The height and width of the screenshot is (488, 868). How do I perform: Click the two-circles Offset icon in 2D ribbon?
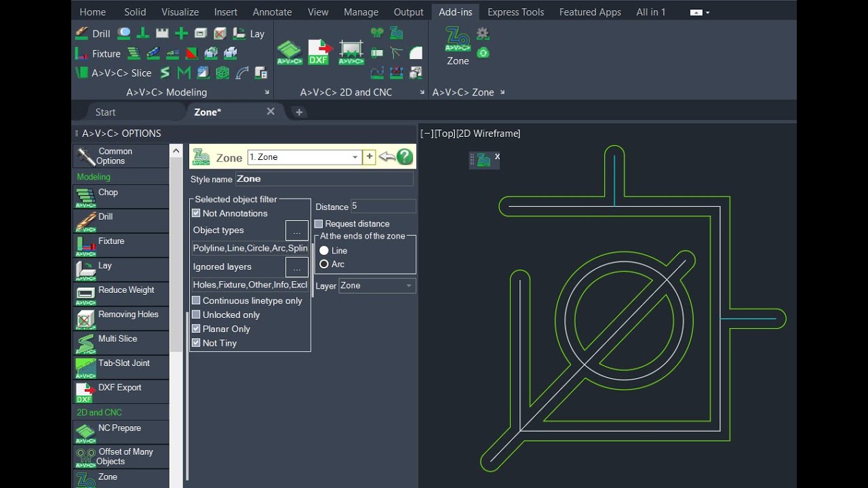click(x=377, y=33)
